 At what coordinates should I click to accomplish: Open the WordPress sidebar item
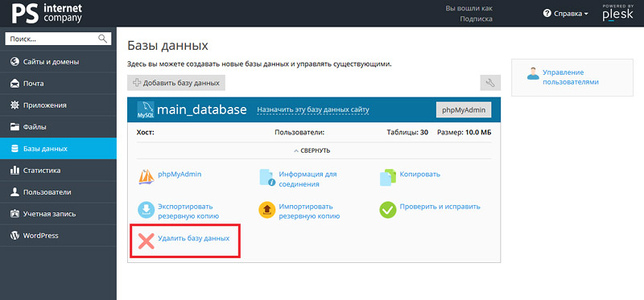(58, 236)
